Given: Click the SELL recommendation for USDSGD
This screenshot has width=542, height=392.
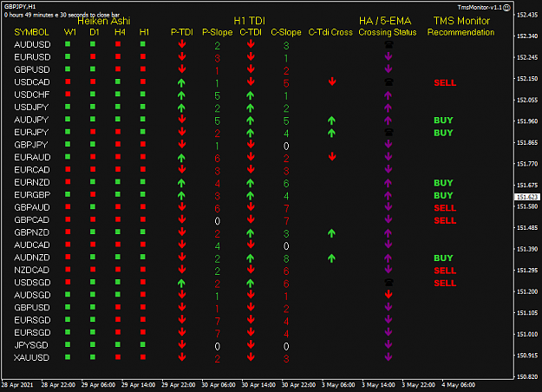Looking at the screenshot, I should 445,283.
